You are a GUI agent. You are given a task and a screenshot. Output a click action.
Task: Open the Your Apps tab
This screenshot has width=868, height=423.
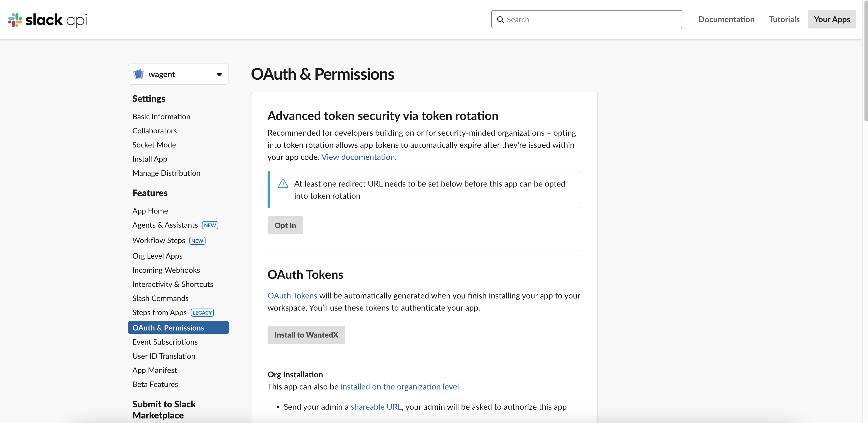[832, 19]
